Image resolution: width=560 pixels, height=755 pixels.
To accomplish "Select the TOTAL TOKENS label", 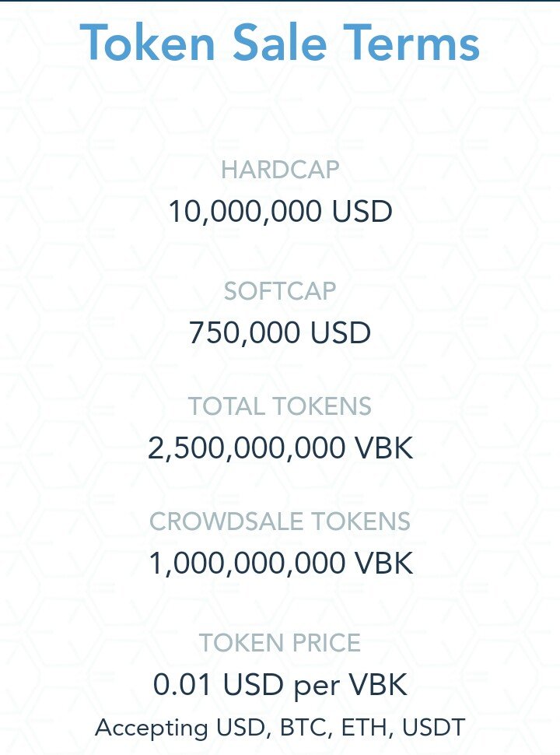I will 280,406.
